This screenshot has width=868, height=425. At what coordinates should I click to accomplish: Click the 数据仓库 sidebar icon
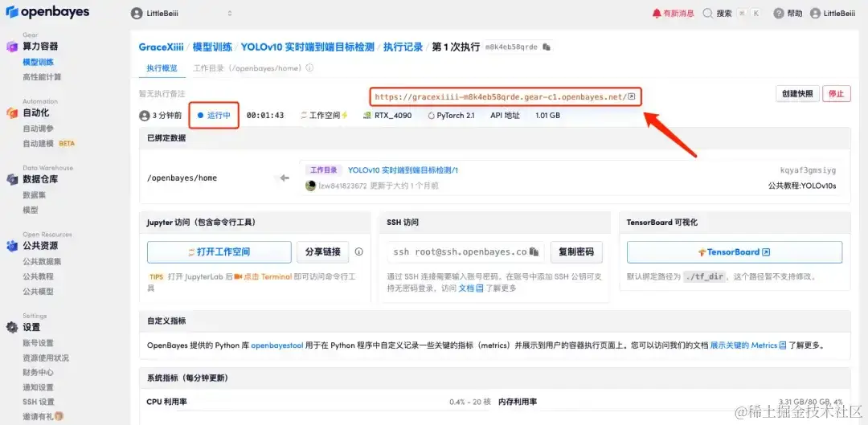(x=12, y=179)
